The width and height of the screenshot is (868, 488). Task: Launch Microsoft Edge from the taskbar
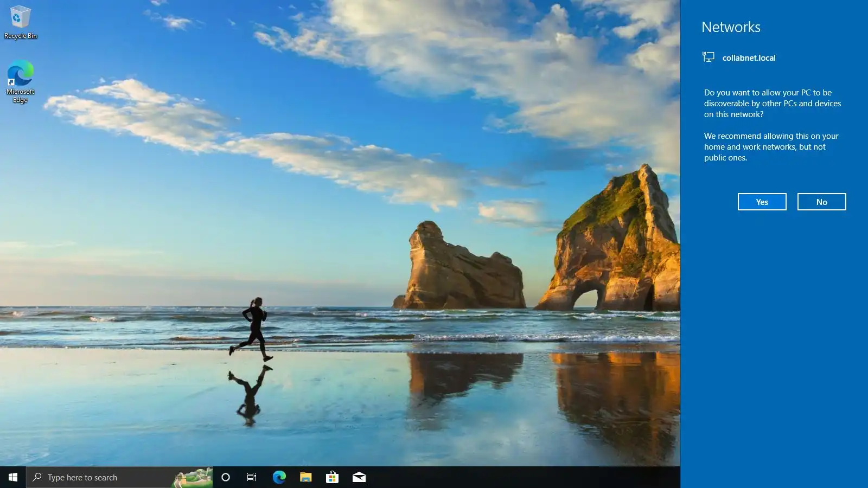tap(279, 477)
